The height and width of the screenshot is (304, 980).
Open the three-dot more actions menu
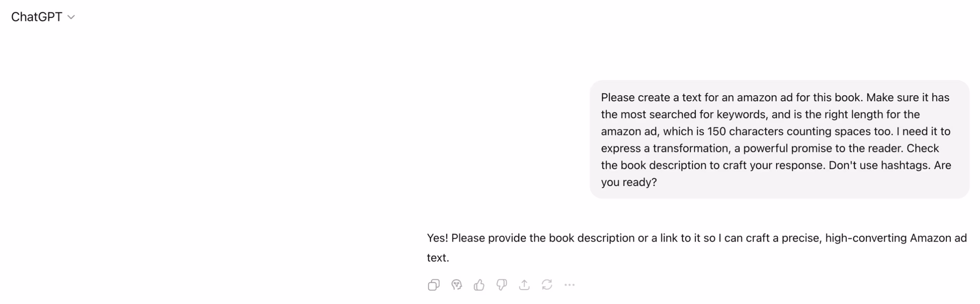pyautogui.click(x=570, y=285)
